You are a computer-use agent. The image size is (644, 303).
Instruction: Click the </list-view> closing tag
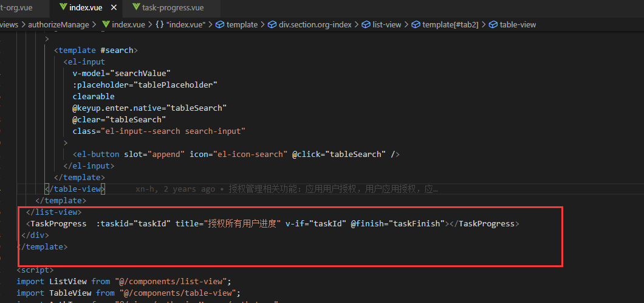[x=54, y=212]
